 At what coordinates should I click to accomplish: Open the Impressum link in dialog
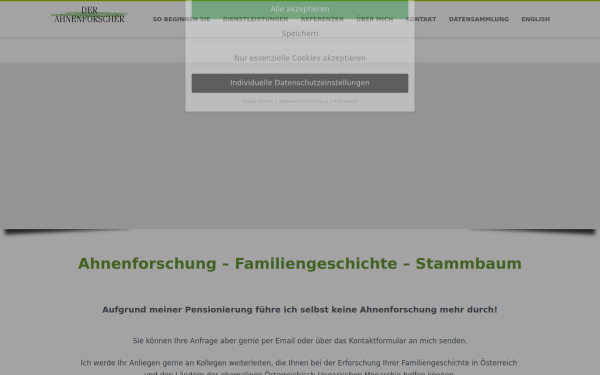346,101
